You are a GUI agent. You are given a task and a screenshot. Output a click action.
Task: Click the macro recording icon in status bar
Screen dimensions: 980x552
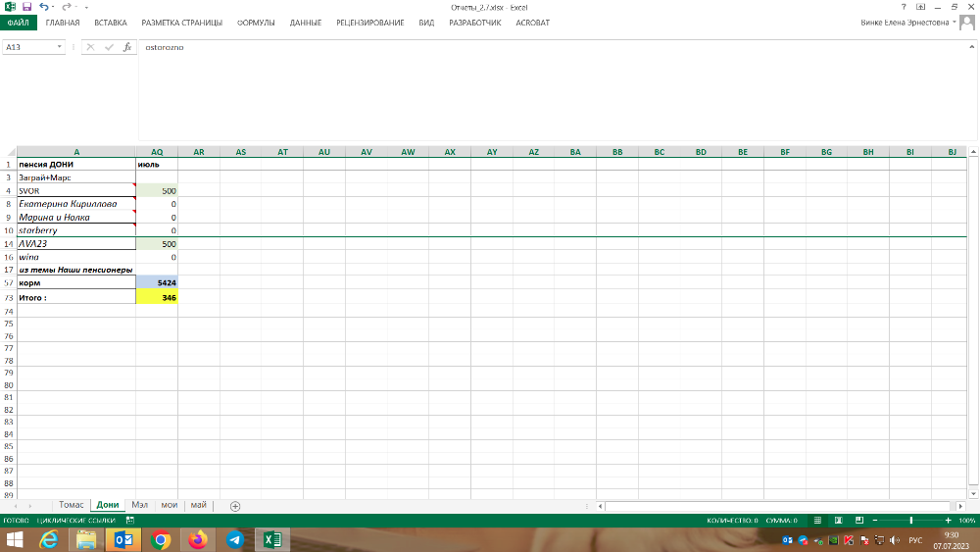click(x=130, y=520)
